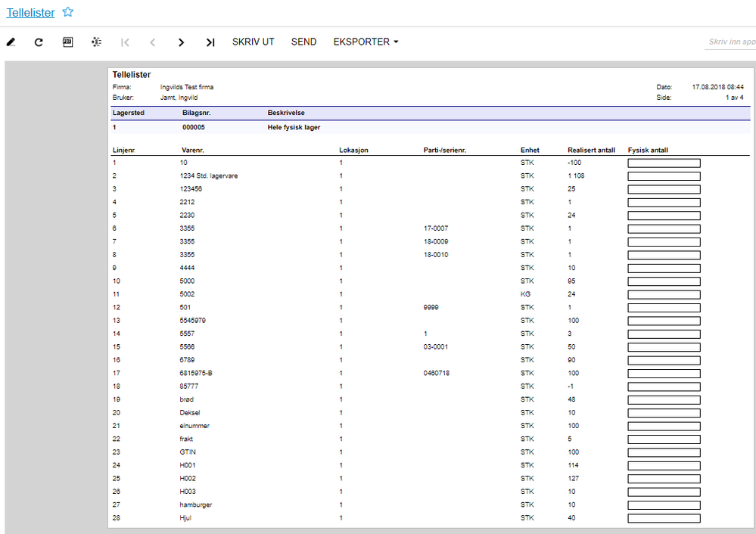This screenshot has width=756, height=534.
Task: Select the '1234 Std. lagervare' item text
Action: coord(209,176)
